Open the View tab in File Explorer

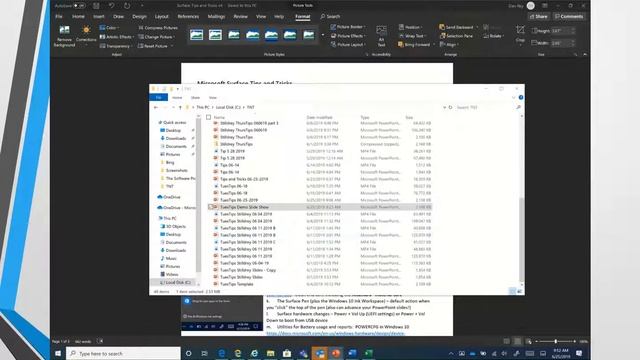pyautogui.click(x=213, y=98)
